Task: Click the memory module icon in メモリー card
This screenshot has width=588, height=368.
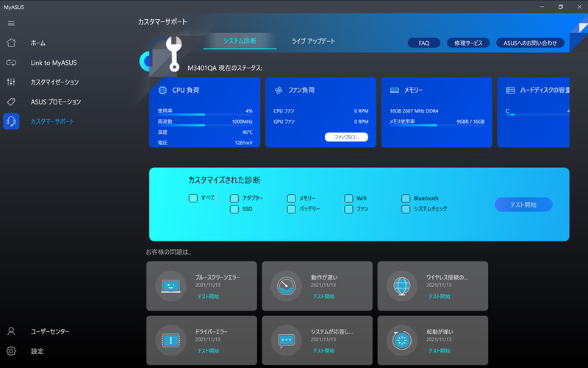Action: click(395, 90)
